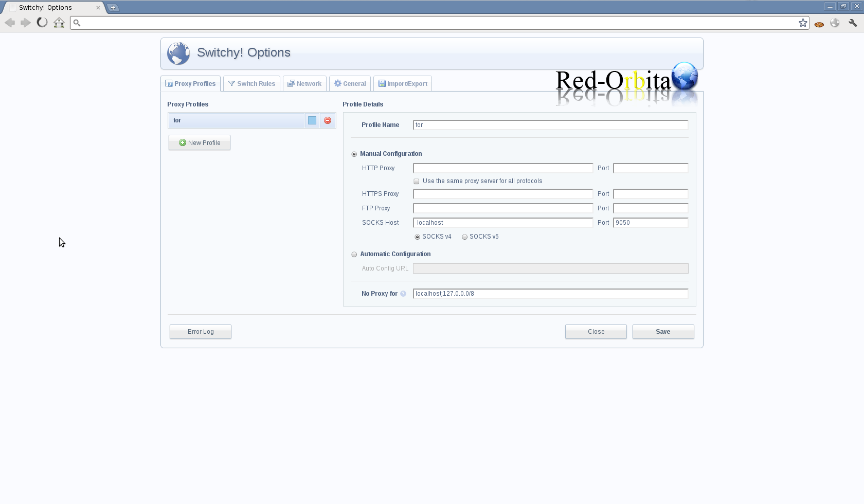Viewport: 864px width, 504px height.
Task: Reload the page with the refresh icon
Action: (42, 23)
